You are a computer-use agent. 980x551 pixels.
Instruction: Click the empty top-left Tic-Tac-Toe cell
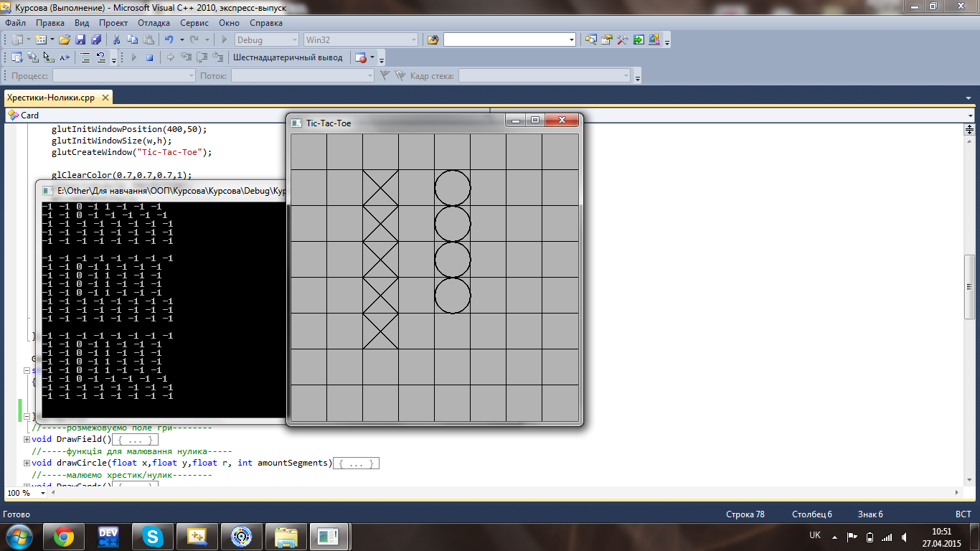308,151
